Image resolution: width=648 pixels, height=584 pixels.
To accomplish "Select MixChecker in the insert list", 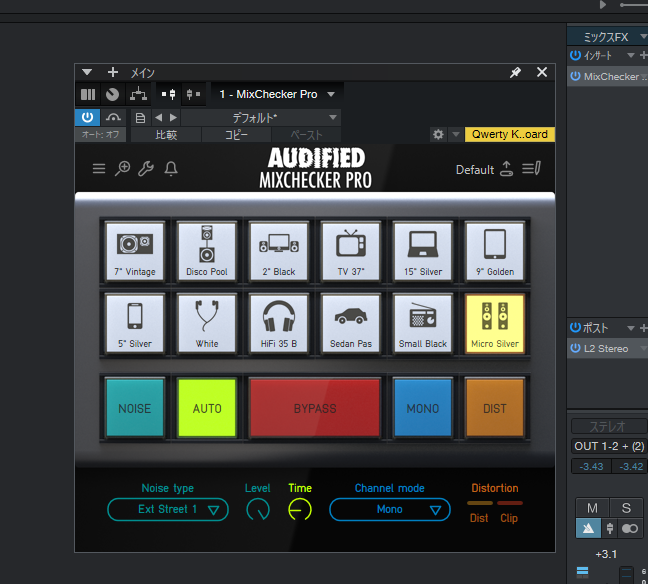I will 610,76.
